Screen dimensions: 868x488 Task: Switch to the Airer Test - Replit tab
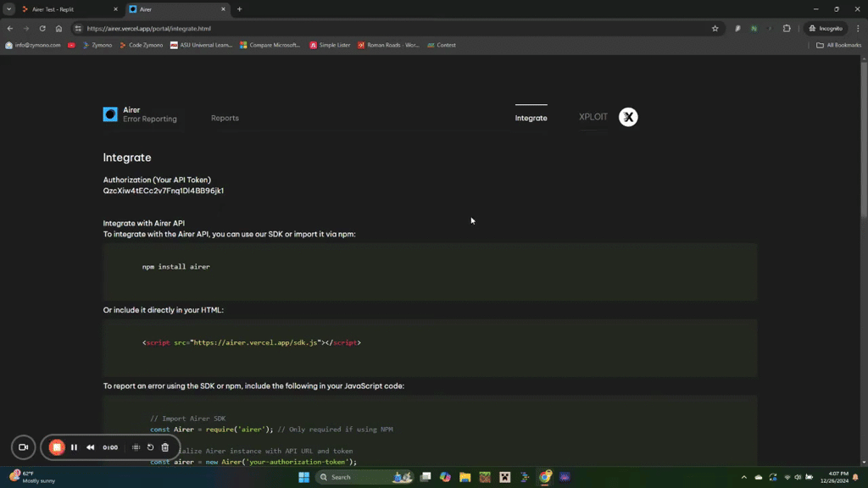point(70,9)
